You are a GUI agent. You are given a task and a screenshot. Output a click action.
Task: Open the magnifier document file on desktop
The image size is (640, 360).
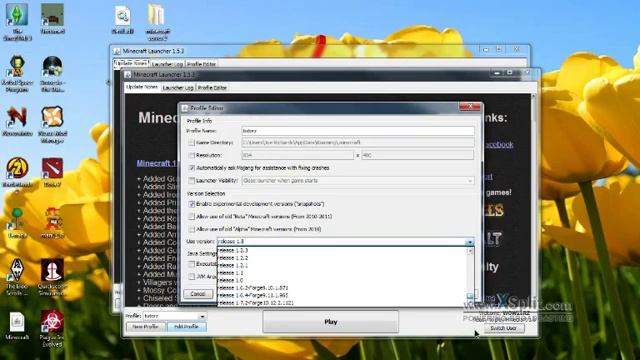coord(122,20)
